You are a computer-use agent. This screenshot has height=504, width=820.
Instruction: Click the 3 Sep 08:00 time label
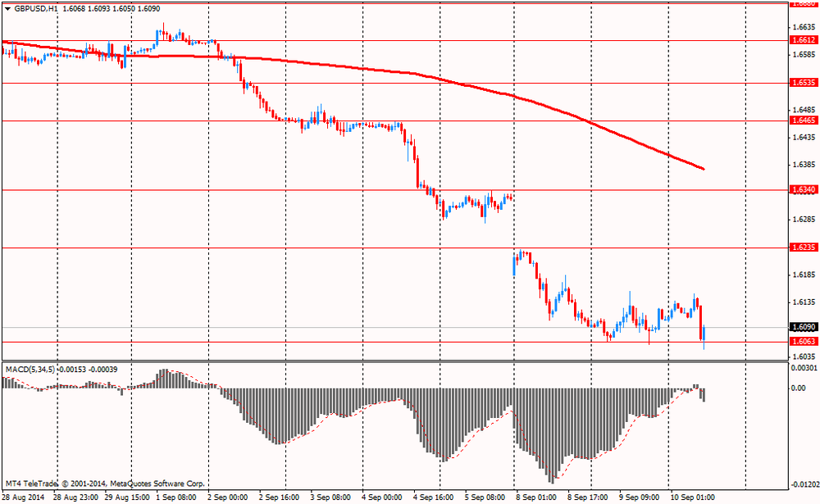(x=330, y=497)
